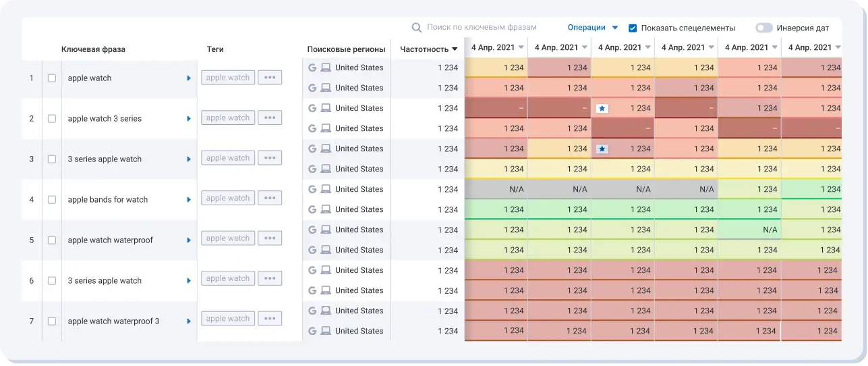The width and height of the screenshot is (868, 366).
Task: Open the Операции dropdown menu
Action: pyautogui.click(x=592, y=28)
